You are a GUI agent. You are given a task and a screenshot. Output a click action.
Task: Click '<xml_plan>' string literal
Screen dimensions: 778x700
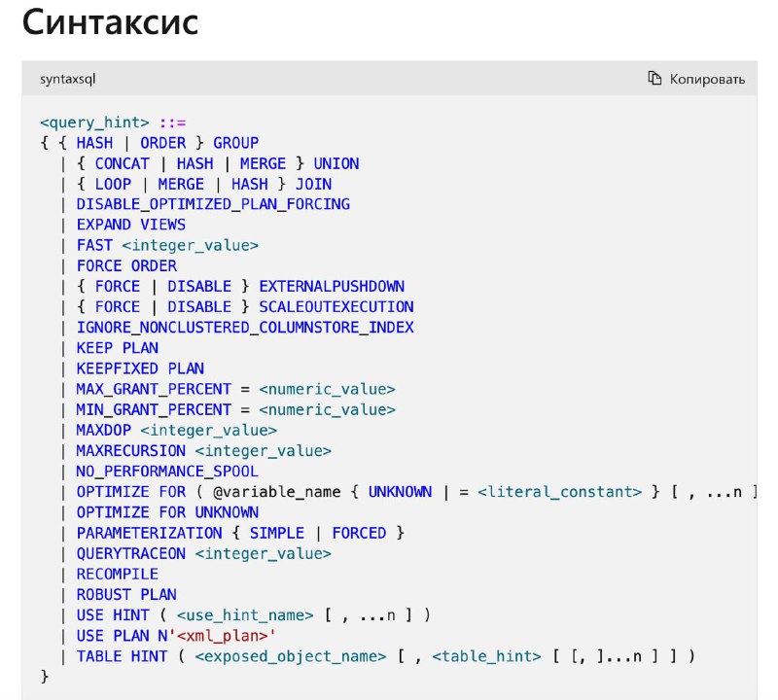[223, 636]
